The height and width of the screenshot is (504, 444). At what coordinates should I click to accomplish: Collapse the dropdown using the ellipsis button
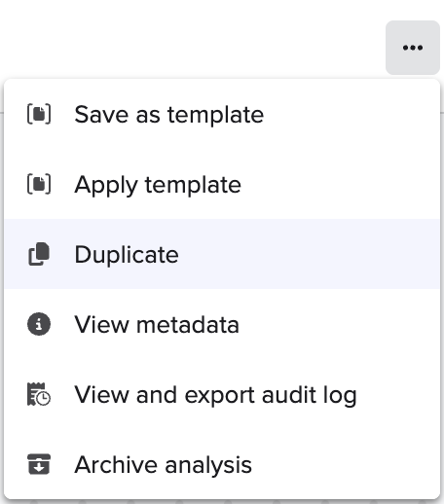(413, 48)
